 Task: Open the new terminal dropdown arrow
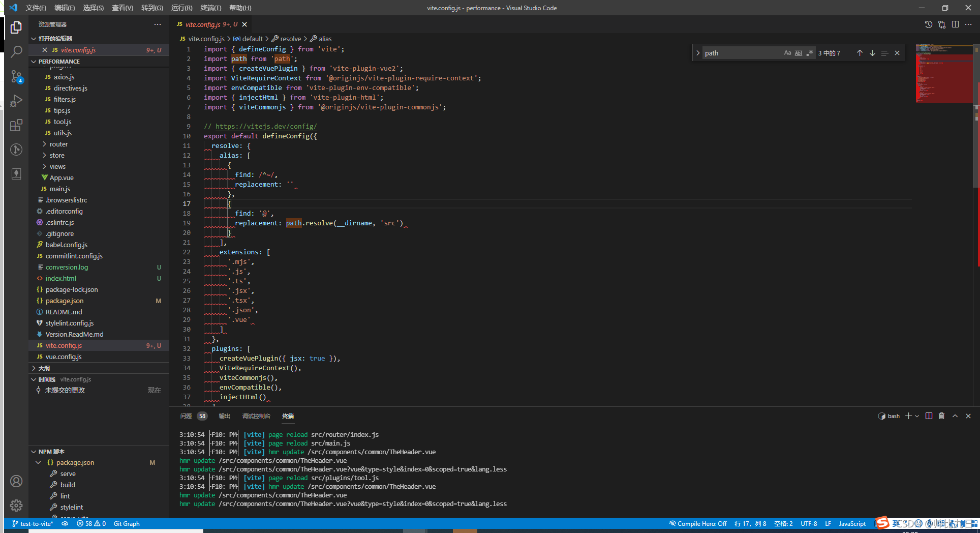click(x=917, y=416)
